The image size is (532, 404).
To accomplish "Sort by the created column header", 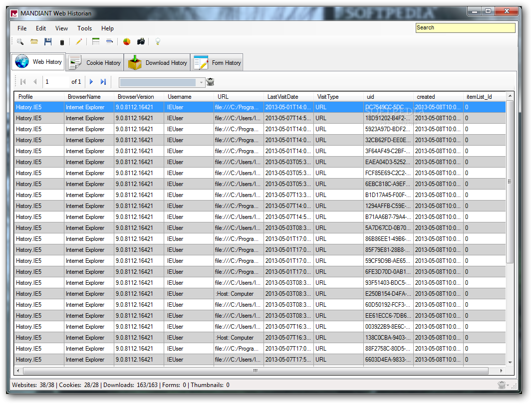I will click(x=438, y=97).
